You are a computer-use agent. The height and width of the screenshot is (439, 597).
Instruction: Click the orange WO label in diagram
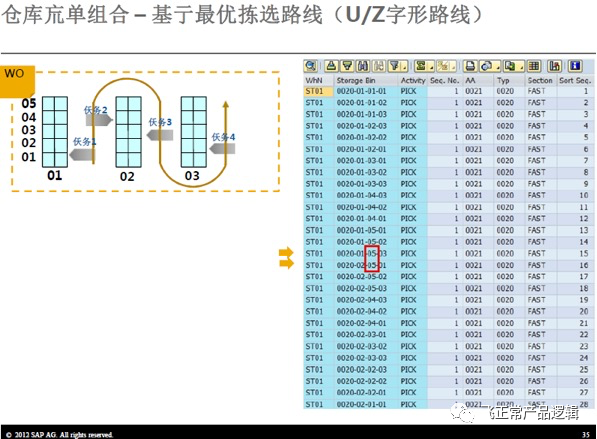pyautogui.click(x=17, y=80)
